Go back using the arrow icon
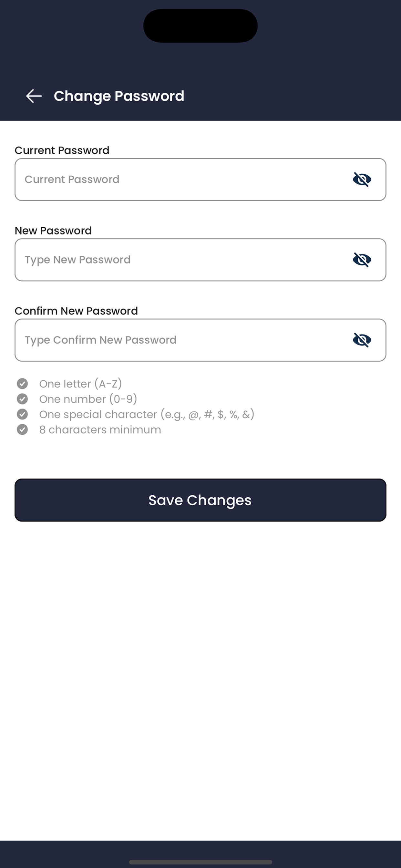Viewport: 401px width, 868px height. point(34,96)
